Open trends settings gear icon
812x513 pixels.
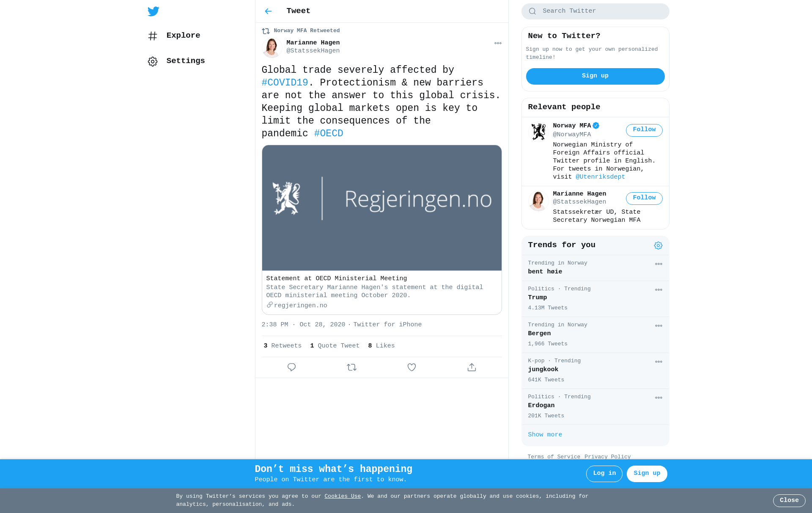[x=658, y=245]
